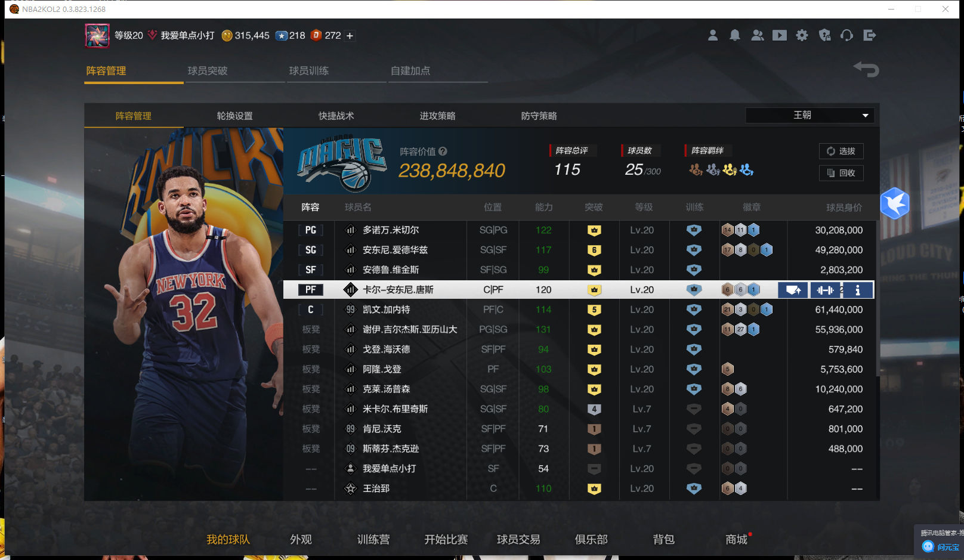964x560 pixels.
Task: Switch to the 球员突破 tab
Action: (x=208, y=71)
